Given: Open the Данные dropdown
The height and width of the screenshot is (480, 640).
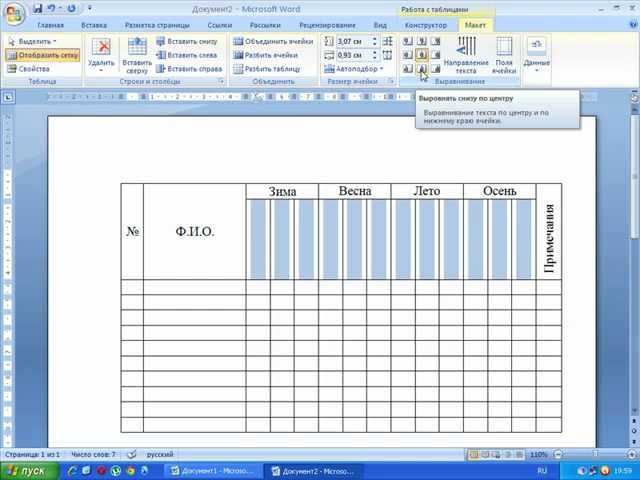Looking at the screenshot, I should click(537, 55).
